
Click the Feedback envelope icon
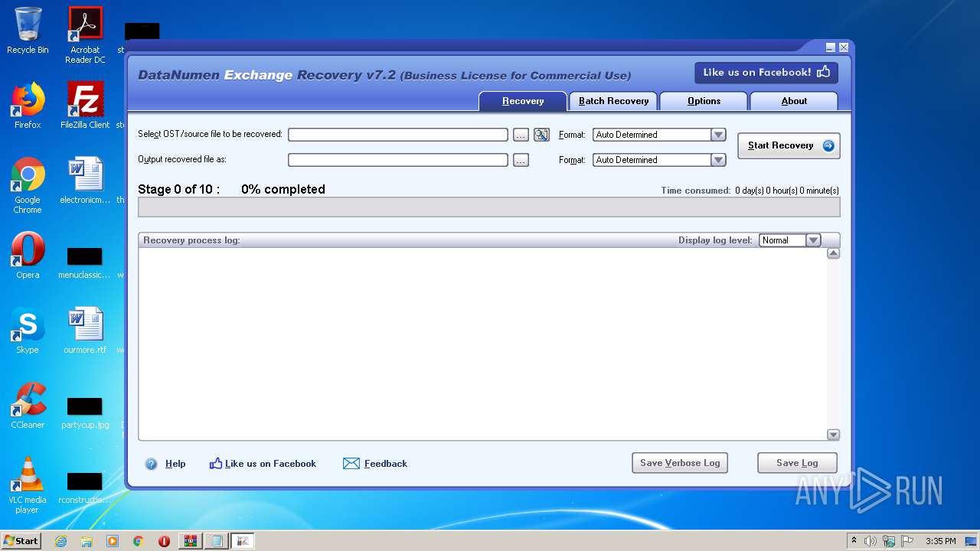(351, 464)
